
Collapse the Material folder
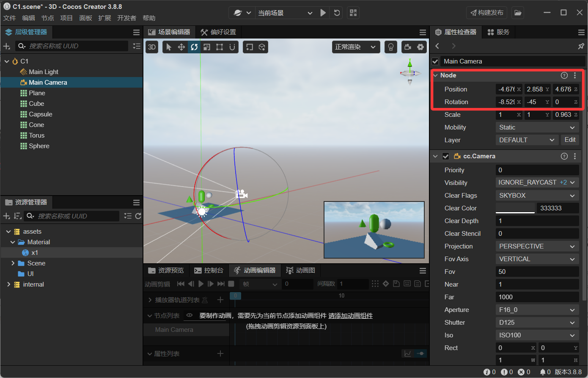[13, 242]
